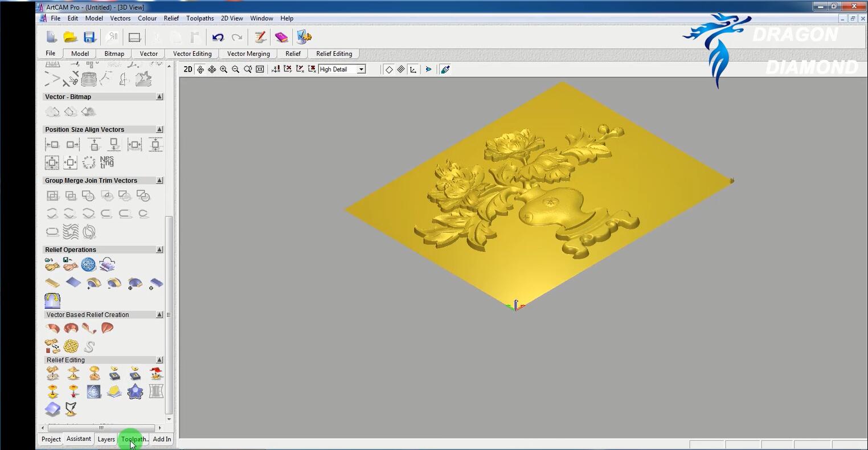Click the arch-with-arrow icon under Relief Operations
The width and height of the screenshot is (868, 450).
(52, 300)
